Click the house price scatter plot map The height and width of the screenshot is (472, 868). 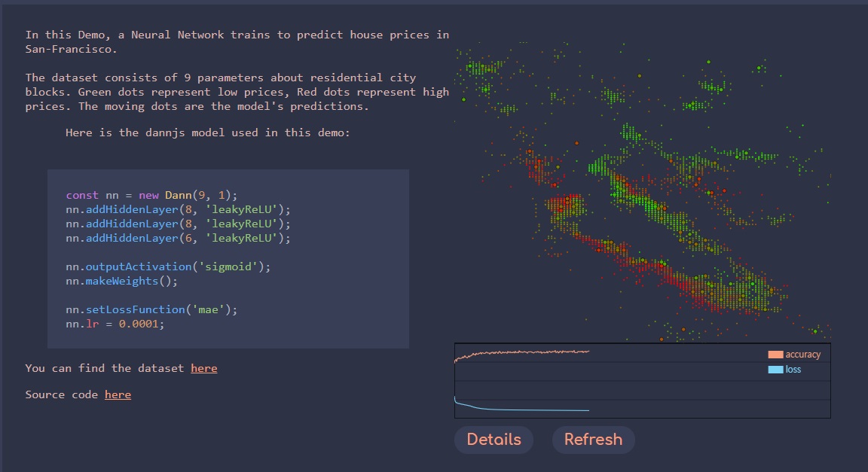coord(642,191)
